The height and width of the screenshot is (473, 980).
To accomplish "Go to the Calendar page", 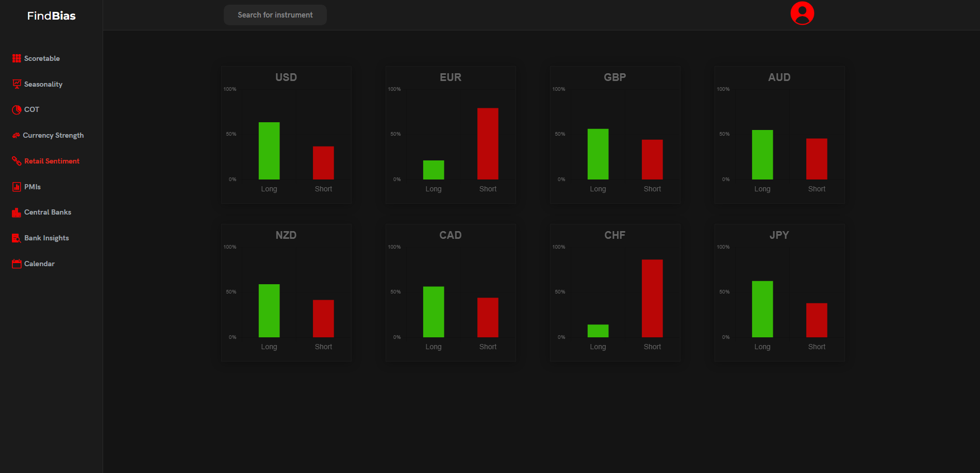I will (39, 264).
